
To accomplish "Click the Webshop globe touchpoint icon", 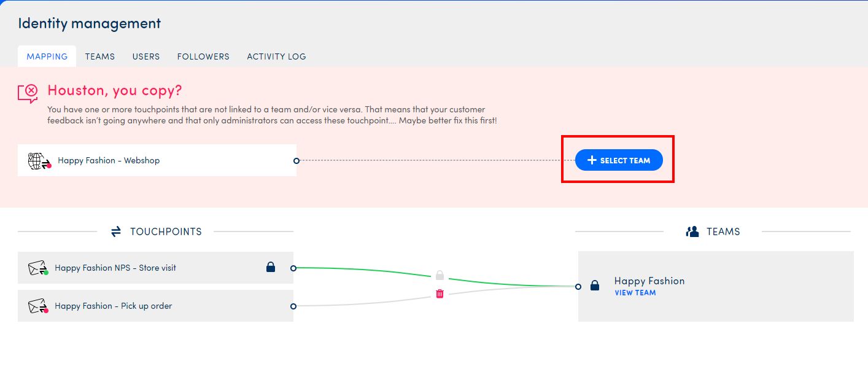I will (39, 161).
